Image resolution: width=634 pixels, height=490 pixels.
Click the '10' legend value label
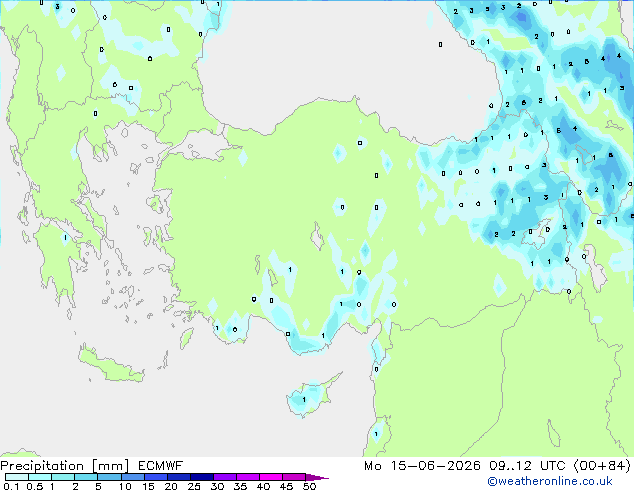pyautogui.click(x=125, y=486)
